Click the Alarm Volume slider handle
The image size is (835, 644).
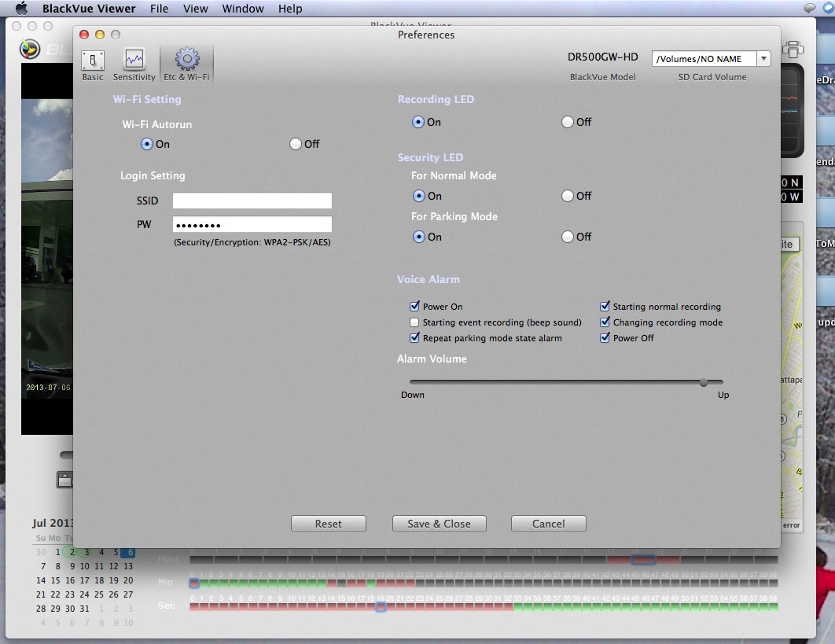coord(704,382)
